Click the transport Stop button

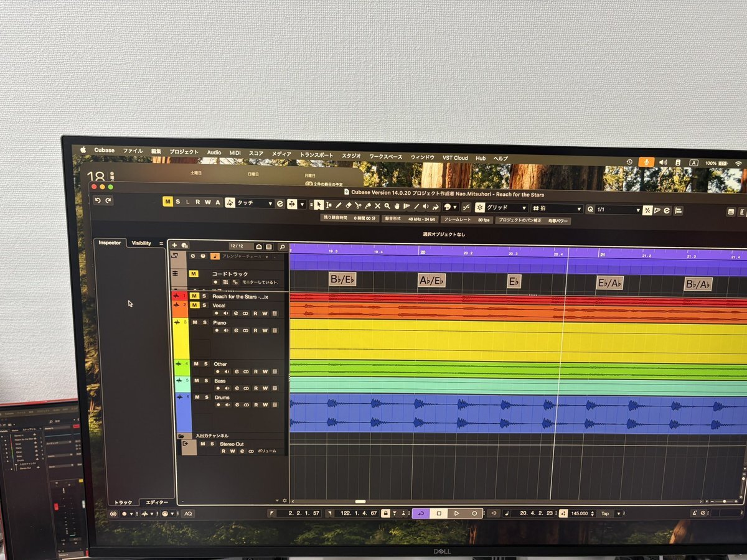439,513
